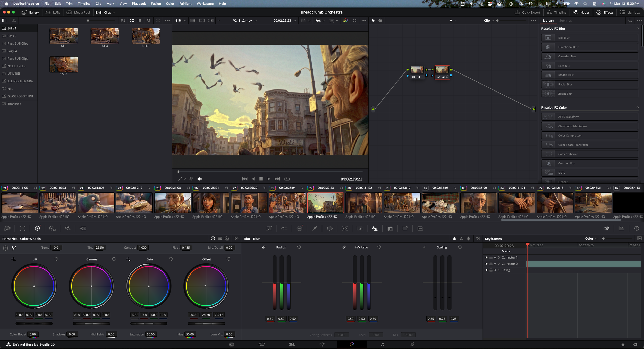Image resolution: width=644 pixels, height=349 pixels.
Task: Toggle Corrector 2 keyframe enable dot
Action: (486, 264)
